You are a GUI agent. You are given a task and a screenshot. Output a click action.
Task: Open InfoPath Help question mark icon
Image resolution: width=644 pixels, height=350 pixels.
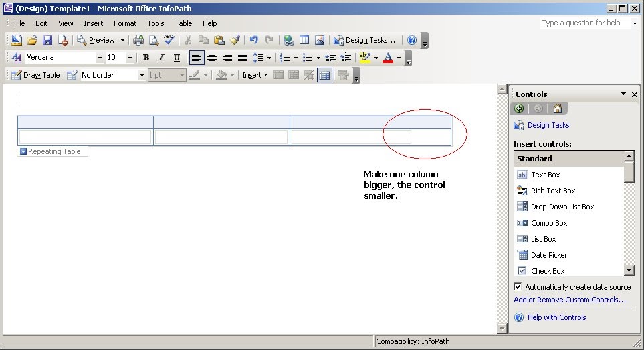click(x=412, y=40)
